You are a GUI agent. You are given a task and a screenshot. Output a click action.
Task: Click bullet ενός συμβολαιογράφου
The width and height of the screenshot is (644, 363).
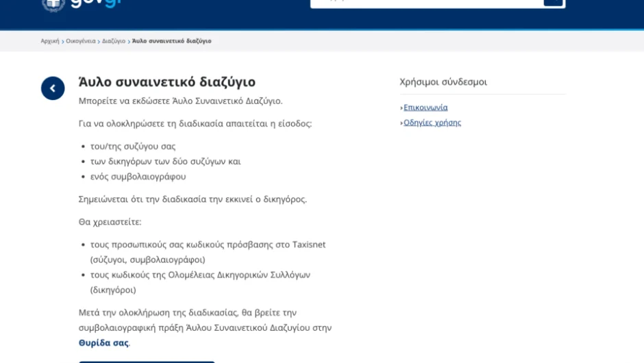138,177
